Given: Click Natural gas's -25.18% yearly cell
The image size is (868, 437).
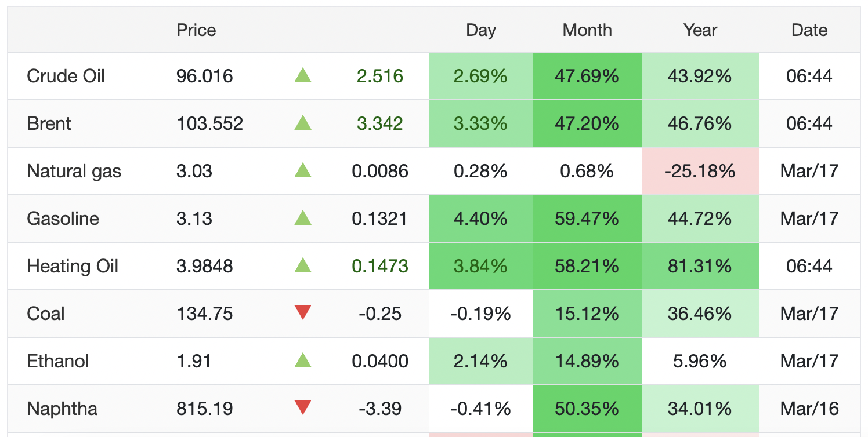Looking at the screenshot, I should click(700, 171).
